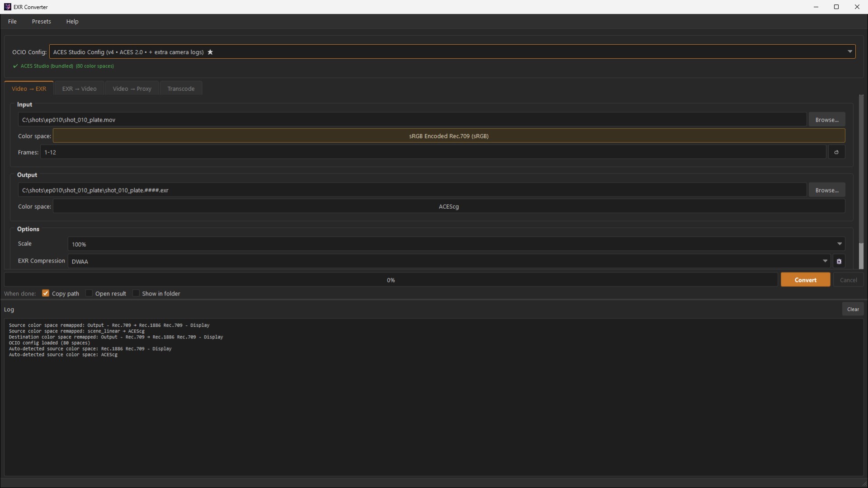868x488 pixels.
Task: Click the EXR Converter app icon
Action: [7, 7]
